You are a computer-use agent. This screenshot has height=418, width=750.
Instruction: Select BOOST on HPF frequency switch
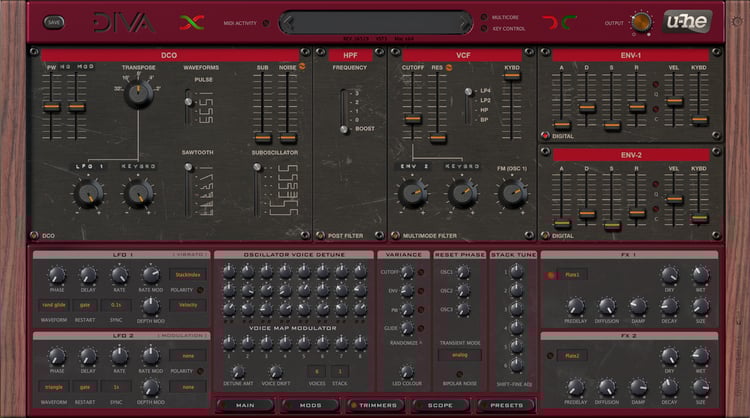tap(364, 129)
